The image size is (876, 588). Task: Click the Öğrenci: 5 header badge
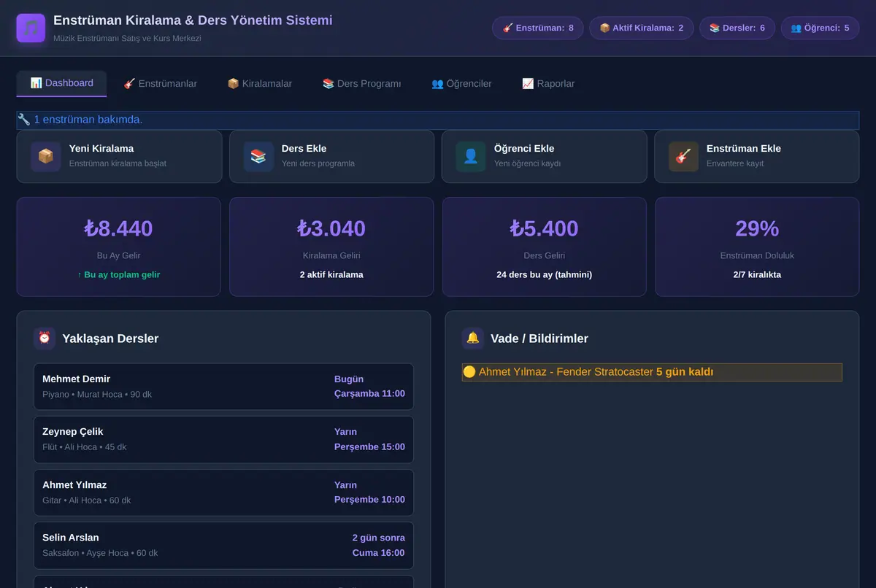[x=820, y=28]
